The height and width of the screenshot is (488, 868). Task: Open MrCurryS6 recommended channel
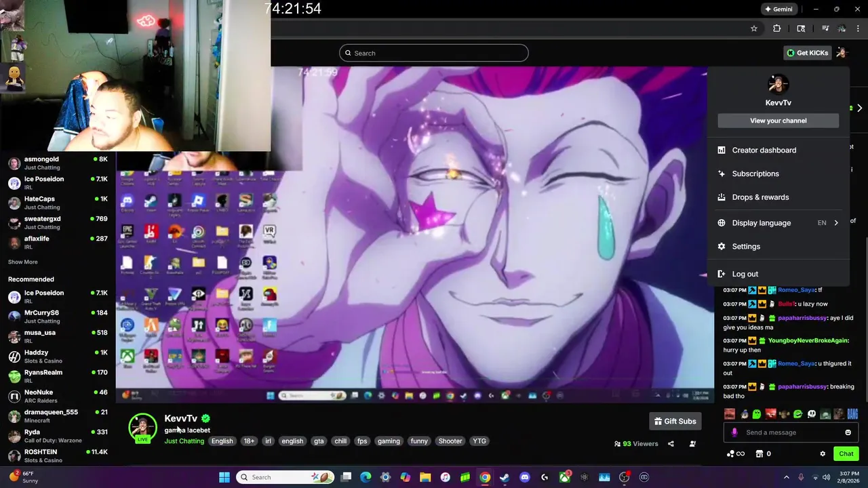click(x=58, y=317)
